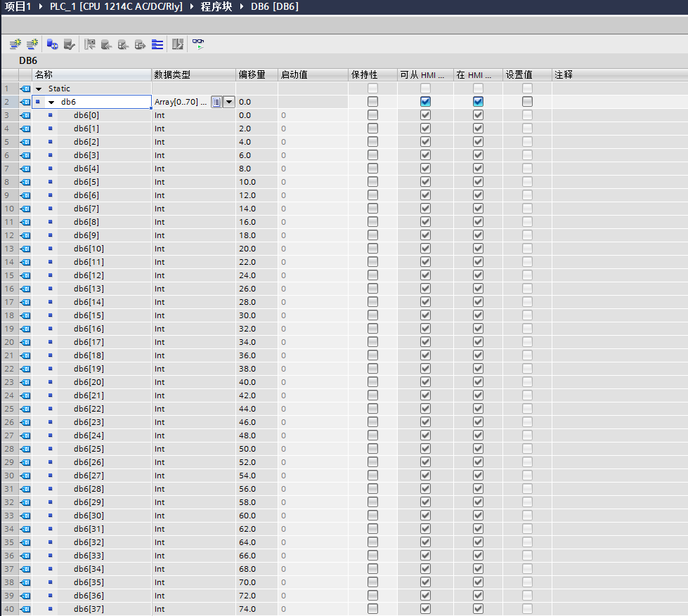This screenshot has height=616, width=688.
Task: Click the 数据类型 column header
Action: (x=172, y=74)
